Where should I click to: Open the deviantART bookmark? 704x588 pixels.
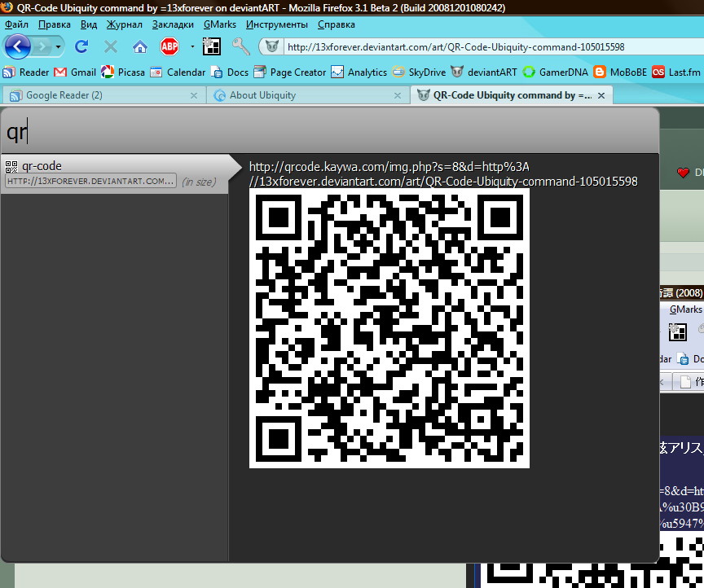pos(483,72)
